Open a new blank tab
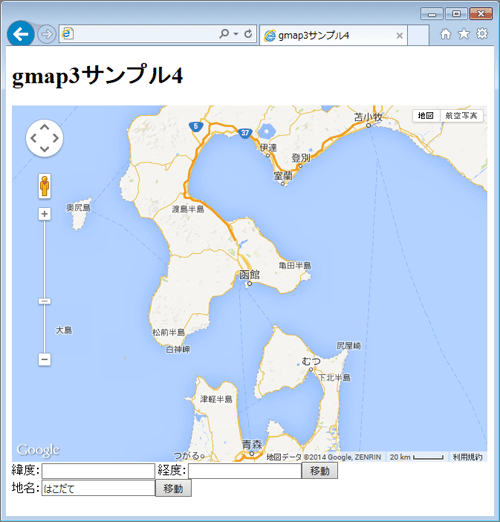500x522 pixels. [418, 35]
